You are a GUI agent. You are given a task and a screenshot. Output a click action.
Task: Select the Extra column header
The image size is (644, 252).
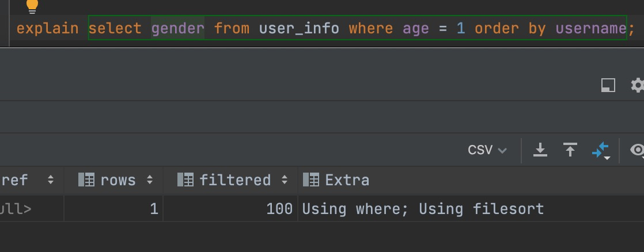tap(347, 180)
